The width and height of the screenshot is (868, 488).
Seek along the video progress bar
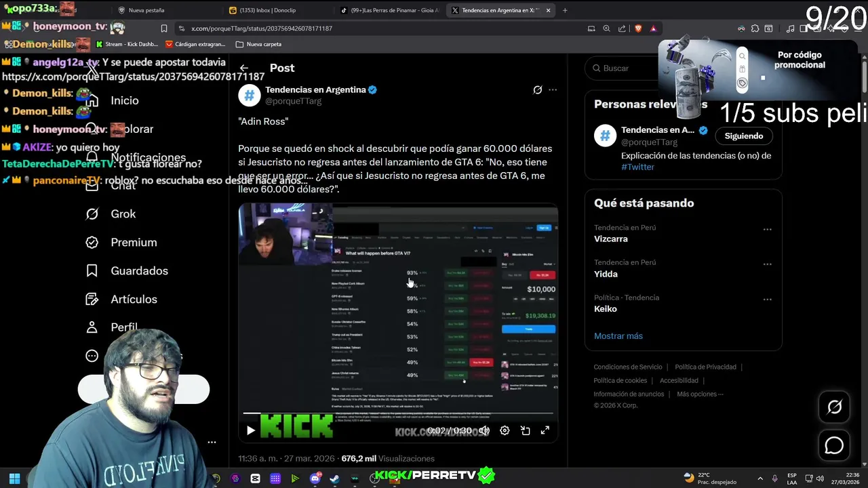tap(398, 413)
